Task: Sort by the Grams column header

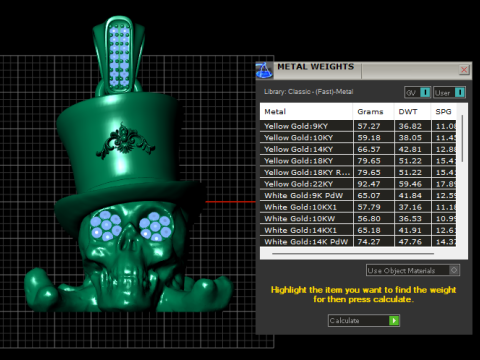Action: tap(374, 112)
